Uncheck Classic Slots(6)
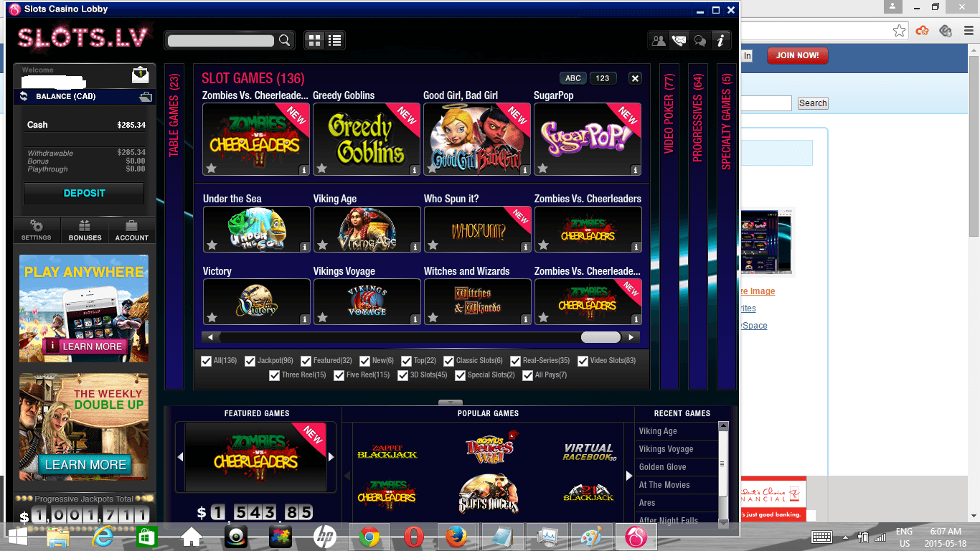The height and width of the screenshot is (551, 980). tap(449, 361)
